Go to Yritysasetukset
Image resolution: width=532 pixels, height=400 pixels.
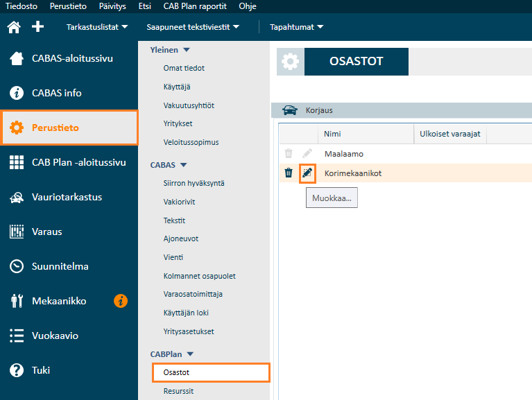click(189, 331)
